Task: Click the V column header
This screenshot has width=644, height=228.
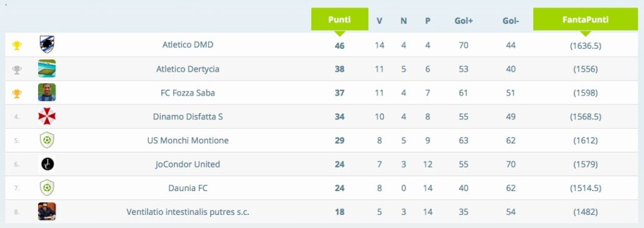Action: (379, 21)
